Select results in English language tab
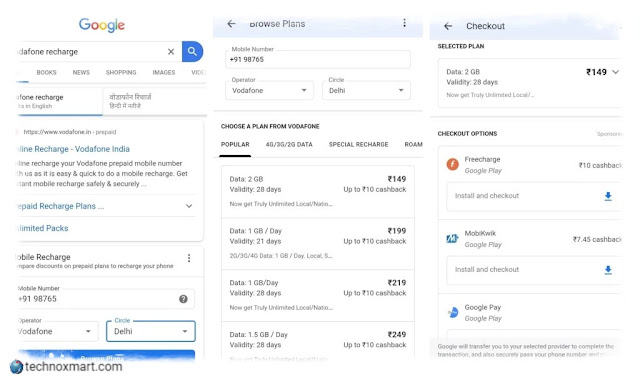640x377 pixels. click(x=59, y=101)
